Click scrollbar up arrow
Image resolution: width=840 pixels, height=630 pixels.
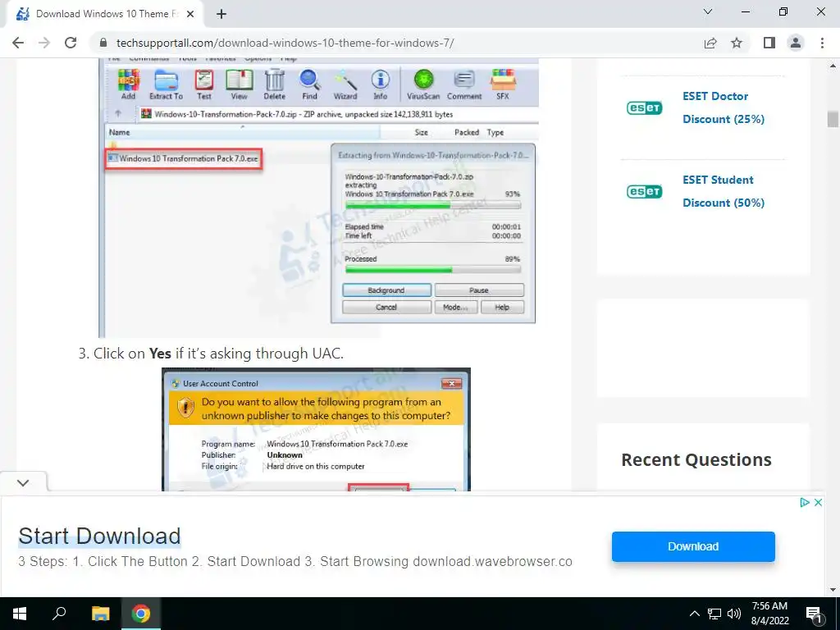tap(833, 66)
